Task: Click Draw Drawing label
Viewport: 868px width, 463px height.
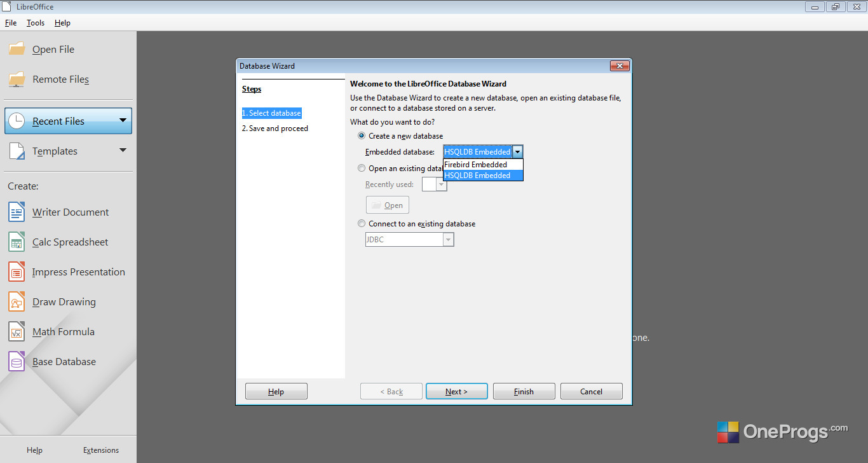Action: 64,301
